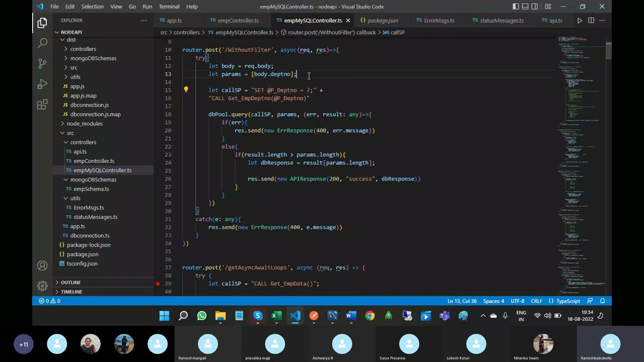Change UTF-8 encoding in status bar
The width and height of the screenshot is (644, 362).
click(x=518, y=301)
